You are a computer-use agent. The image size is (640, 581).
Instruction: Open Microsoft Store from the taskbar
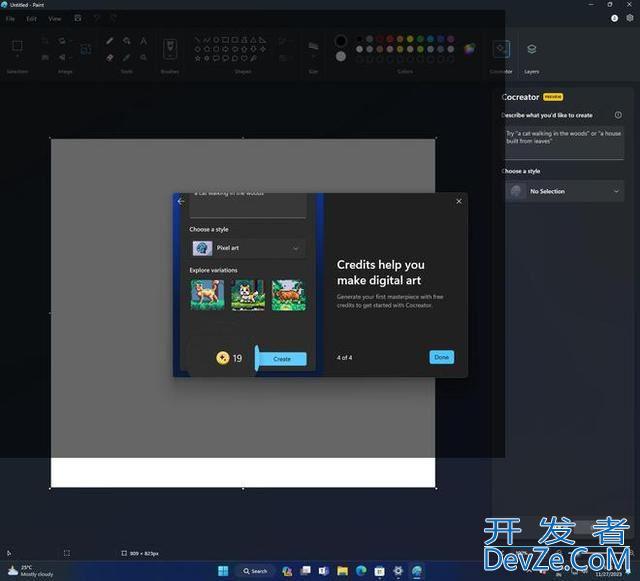380,571
